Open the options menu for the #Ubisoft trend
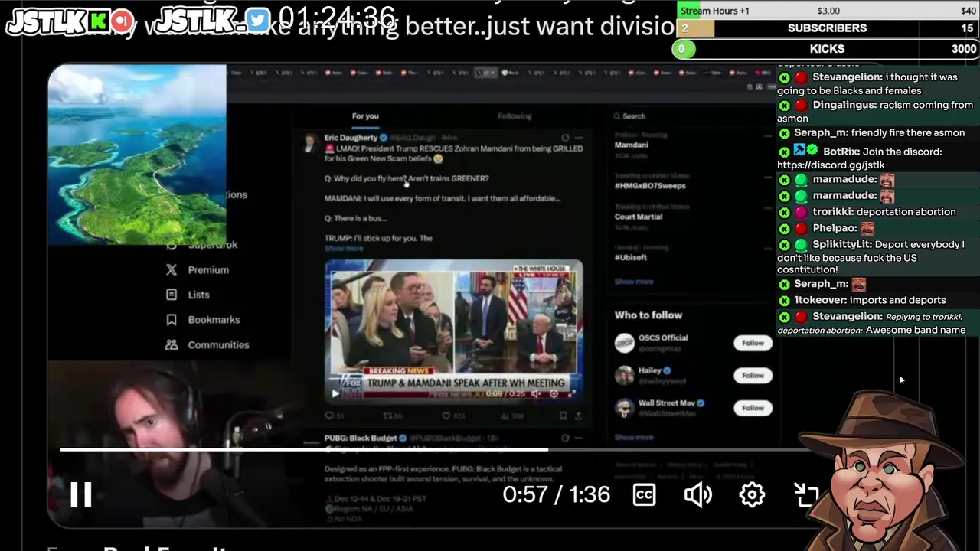Image resolution: width=980 pixels, height=551 pixels. [x=767, y=248]
